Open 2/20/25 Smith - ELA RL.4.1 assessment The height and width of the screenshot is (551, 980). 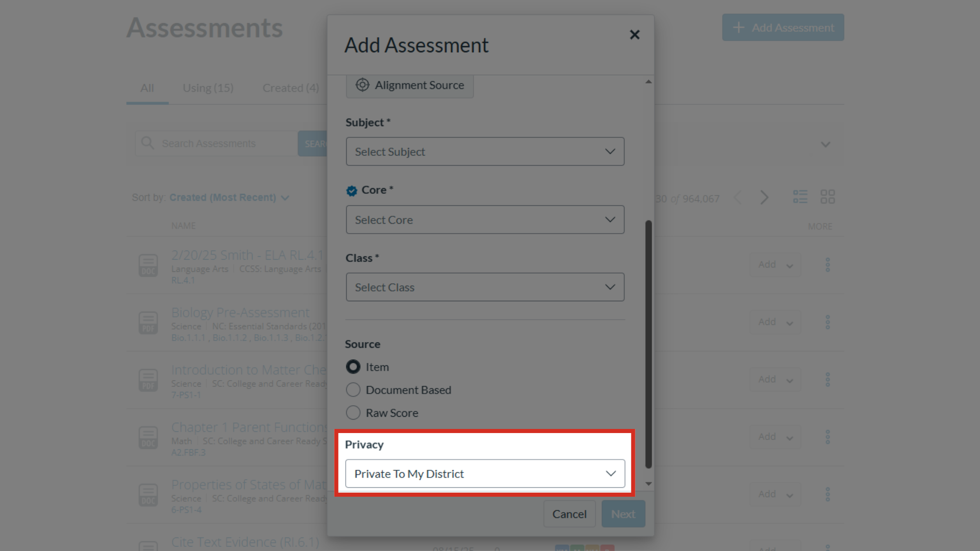[247, 255]
